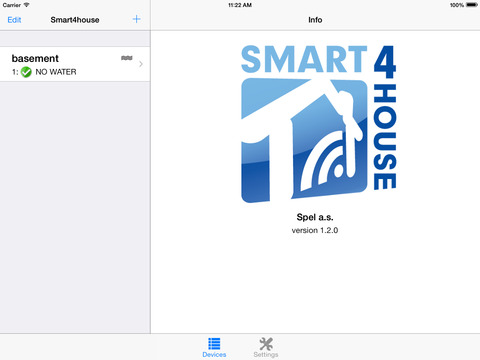Click the Spel a.s. company label
Image resolution: width=480 pixels, height=360 pixels.
point(315,217)
